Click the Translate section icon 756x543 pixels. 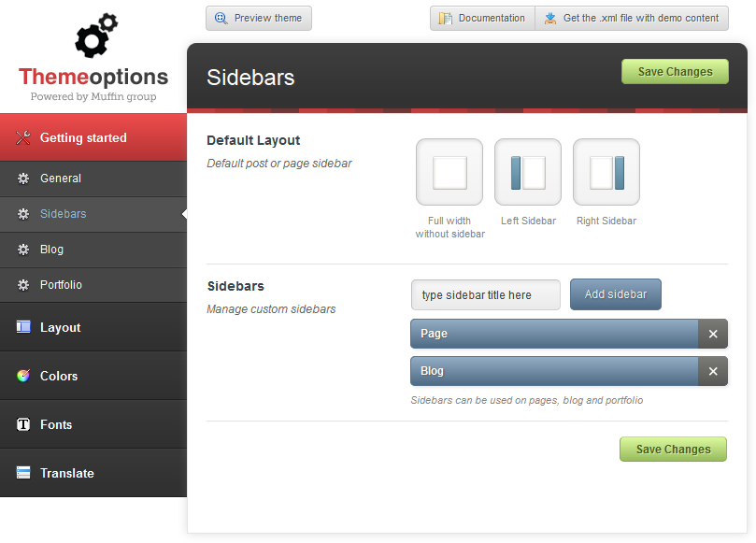[23, 473]
